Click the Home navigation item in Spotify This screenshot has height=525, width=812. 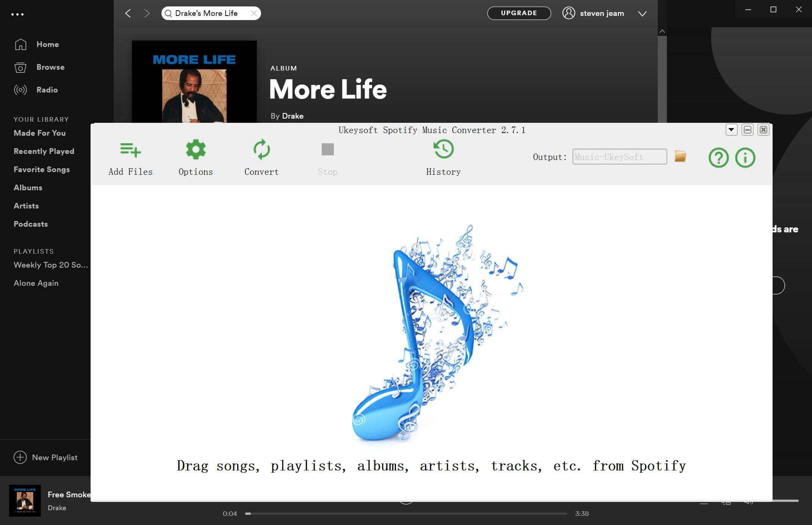pyautogui.click(x=47, y=44)
